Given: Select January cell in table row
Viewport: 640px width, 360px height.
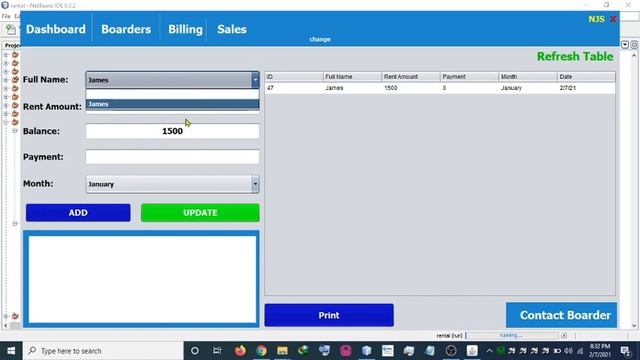Looking at the screenshot, I should click(x=528, y=88).
